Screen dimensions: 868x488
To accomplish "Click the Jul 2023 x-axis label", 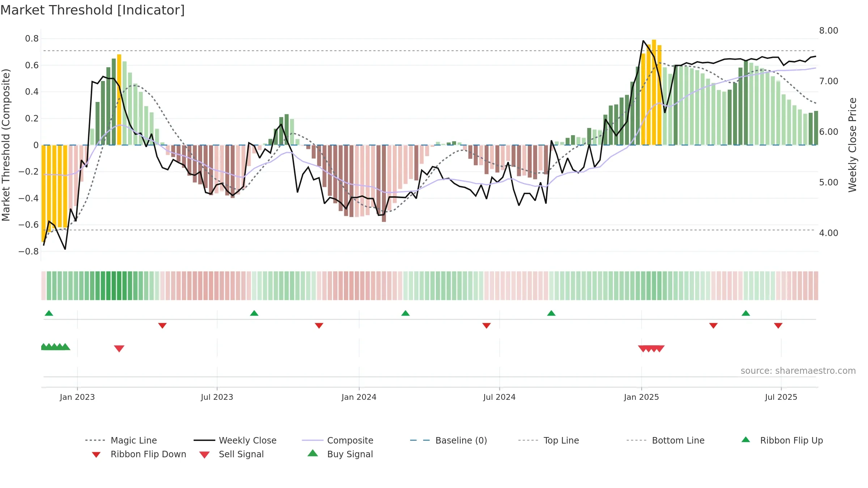I will pyautogui.click(x=217, y=397).
